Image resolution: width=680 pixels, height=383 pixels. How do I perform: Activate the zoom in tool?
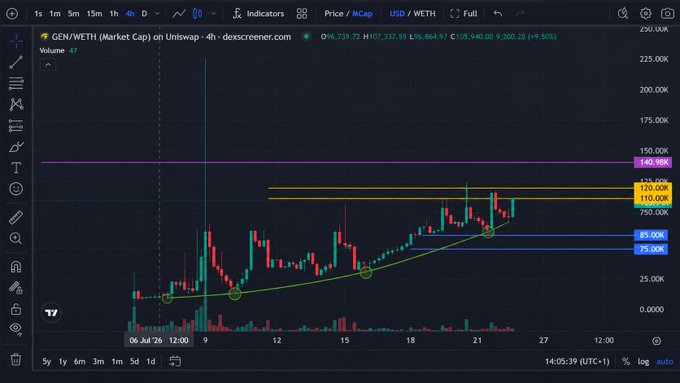pos(16,238)
